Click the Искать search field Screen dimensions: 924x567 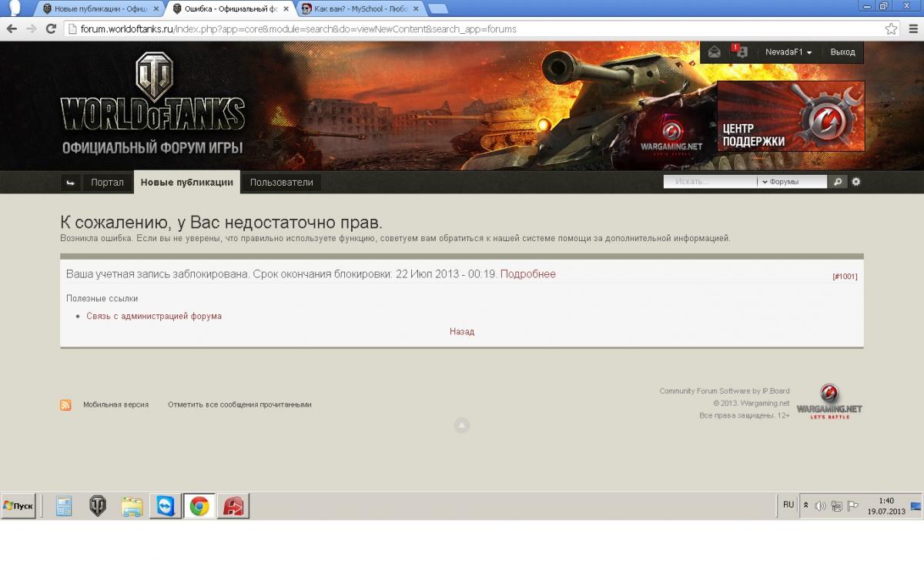pos(711,182)
